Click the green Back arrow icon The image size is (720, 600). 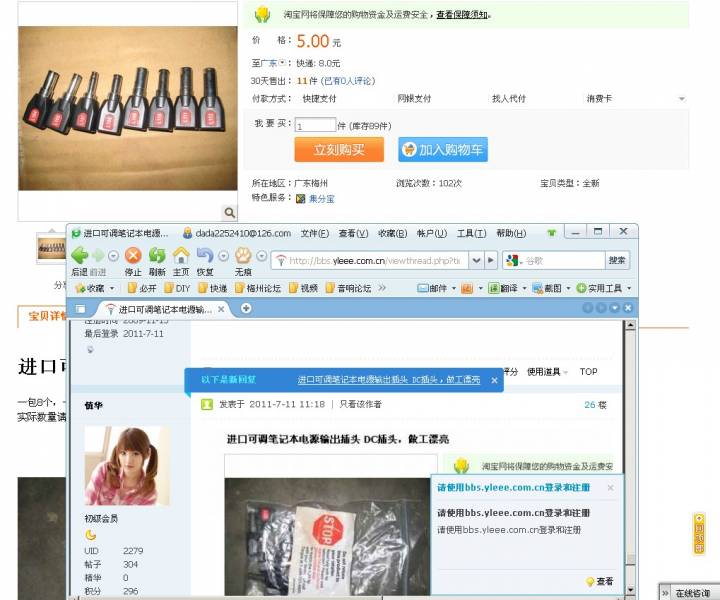pyautogui.click(x=79, y=256)
